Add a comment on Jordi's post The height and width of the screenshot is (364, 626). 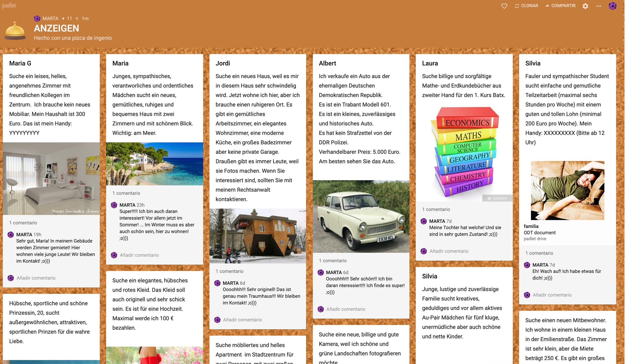click(x=242, y=320)
